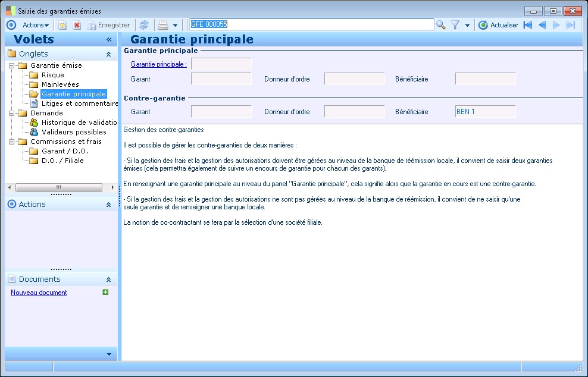This screenshot has width=588, height=377.
Task: Click the GFE 000055 search field
Action: pos(311,25)
